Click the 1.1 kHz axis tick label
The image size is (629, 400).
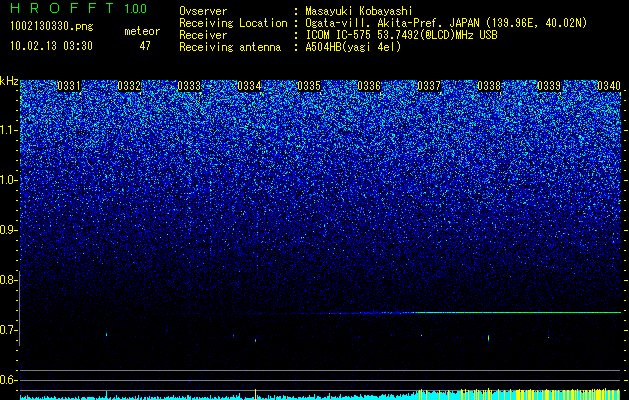[x=8, y=130]
